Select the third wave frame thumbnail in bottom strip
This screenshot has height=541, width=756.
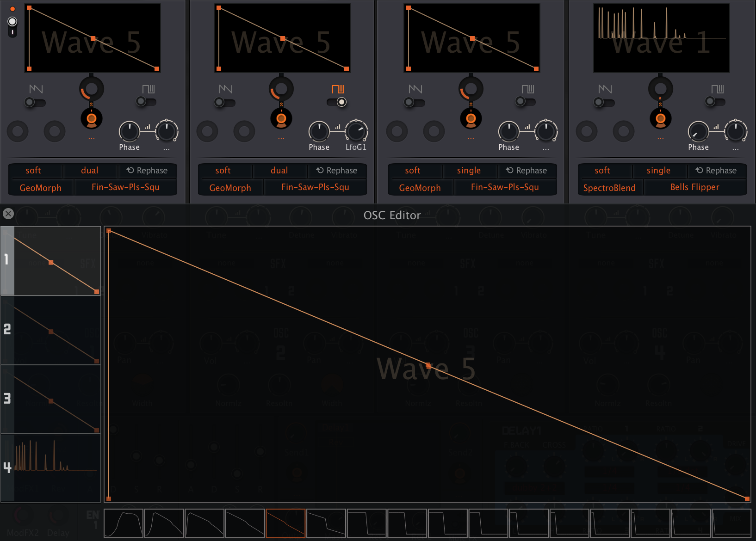(204, 523)
